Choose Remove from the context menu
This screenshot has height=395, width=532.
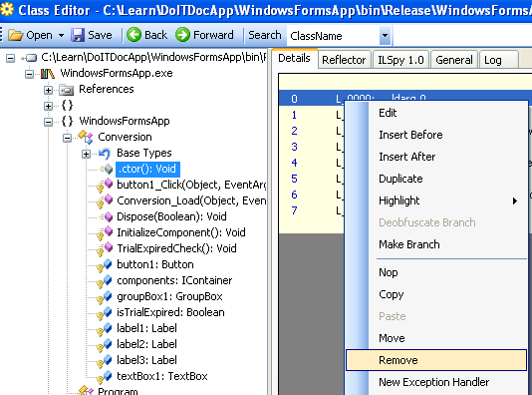tap(436, 360)
